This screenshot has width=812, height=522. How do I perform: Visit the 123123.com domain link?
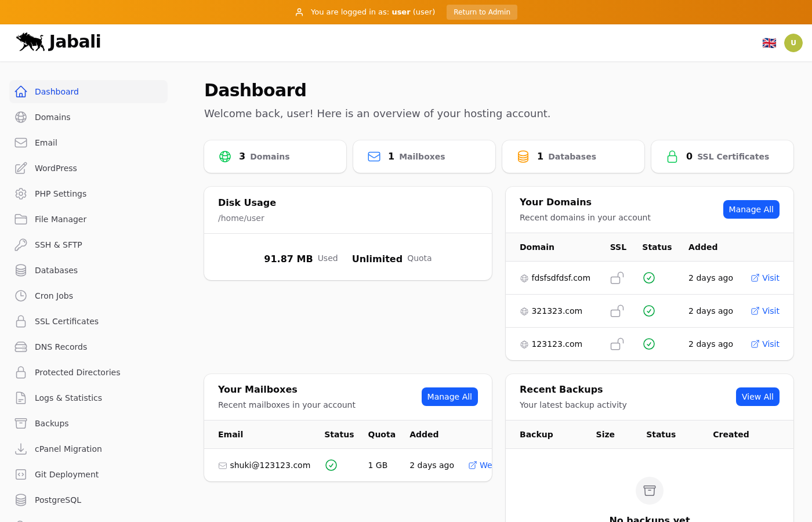[765, 344]
